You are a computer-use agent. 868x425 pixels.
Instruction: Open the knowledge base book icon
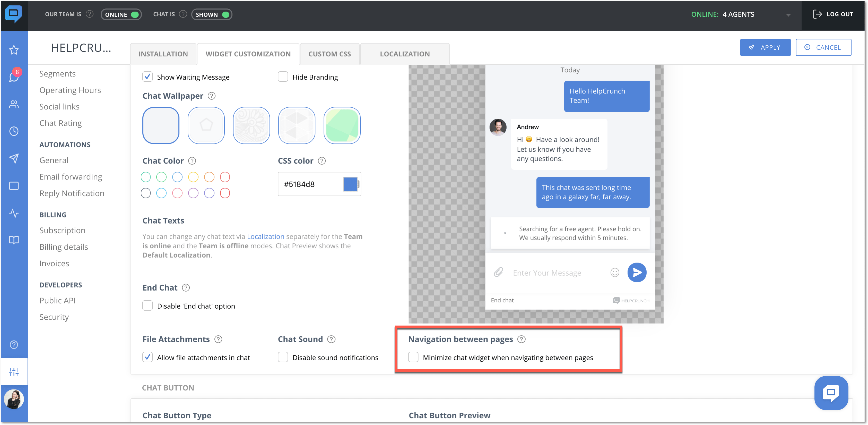14,240
